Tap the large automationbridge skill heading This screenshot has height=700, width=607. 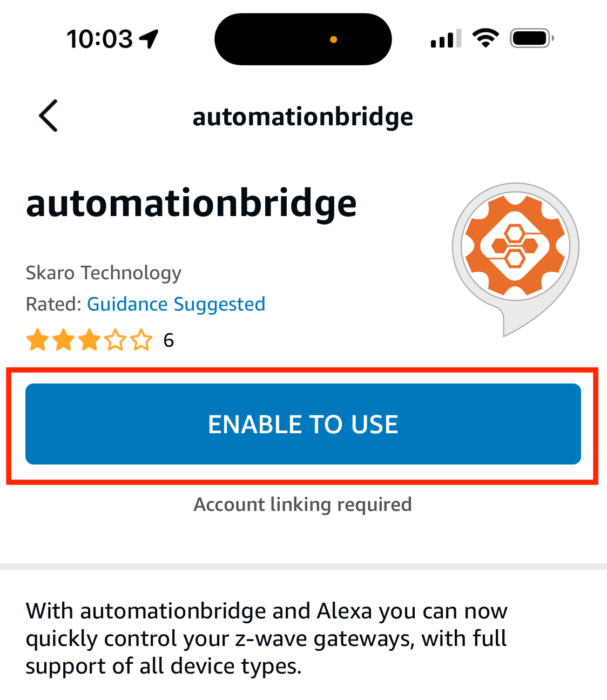(x=191, y=204)
